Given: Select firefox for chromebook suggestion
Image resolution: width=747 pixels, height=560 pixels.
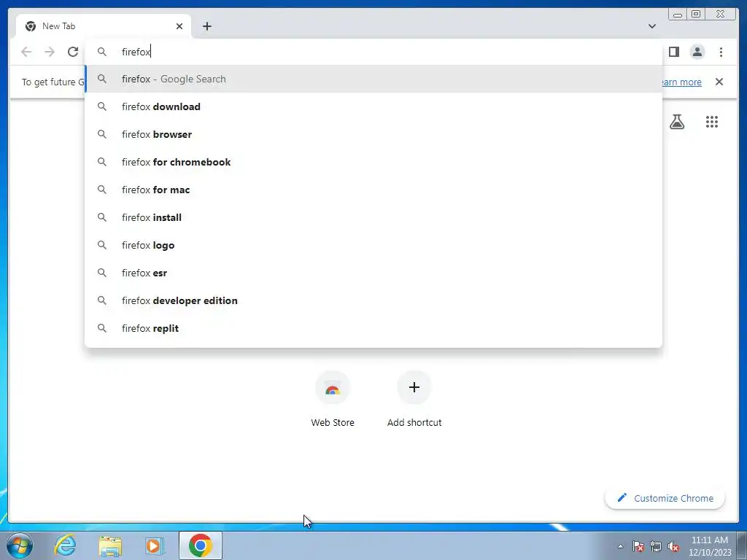Looking at the screenshot, I should coord(373,162).
